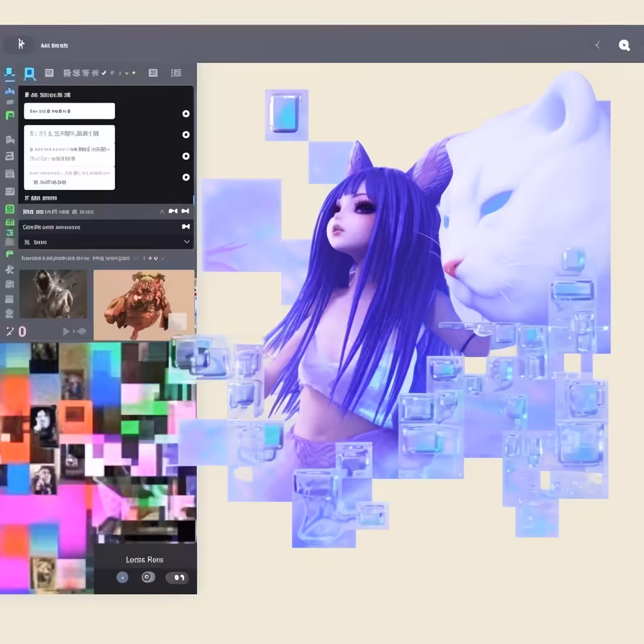Select the bright green square tile in the mosaic
The image size is (644, 644).
click(130, 428)
